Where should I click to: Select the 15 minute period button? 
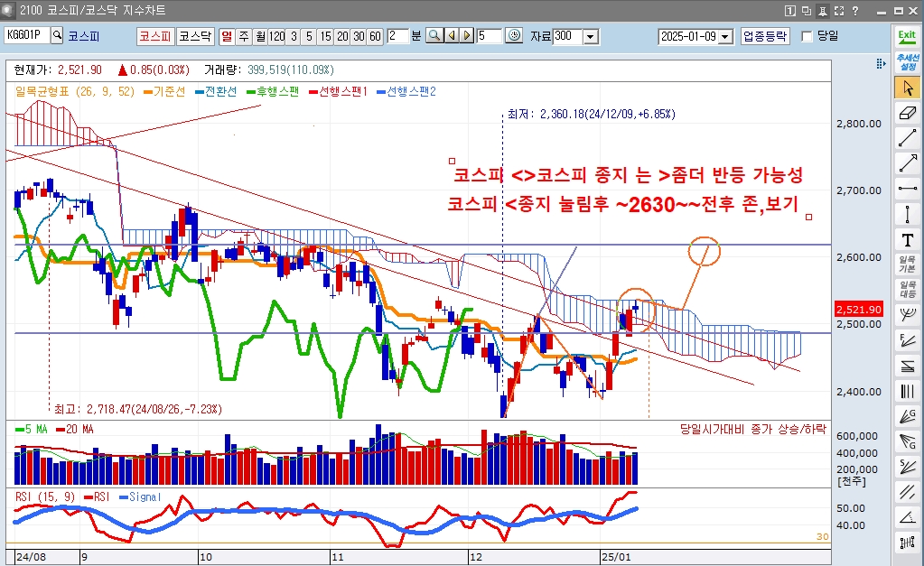[325, 36]
